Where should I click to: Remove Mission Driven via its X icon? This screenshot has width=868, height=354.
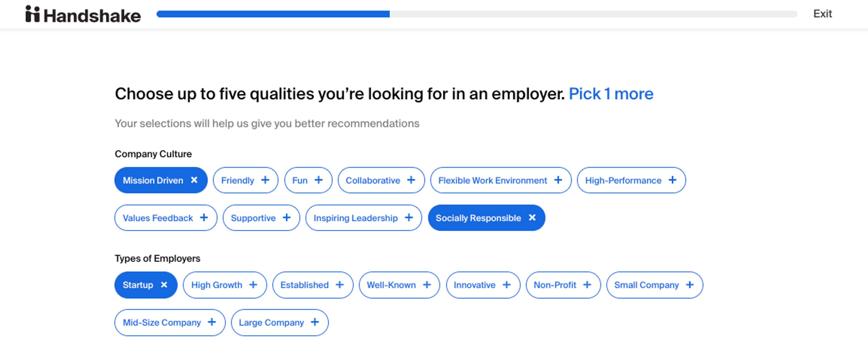[194, 180]
